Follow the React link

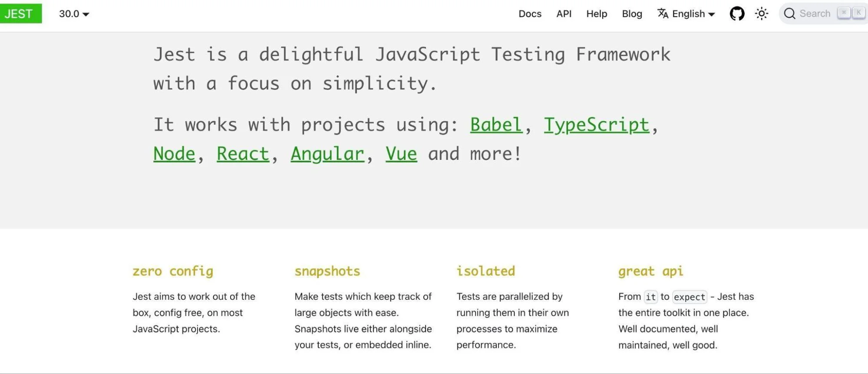pos(243,154)
